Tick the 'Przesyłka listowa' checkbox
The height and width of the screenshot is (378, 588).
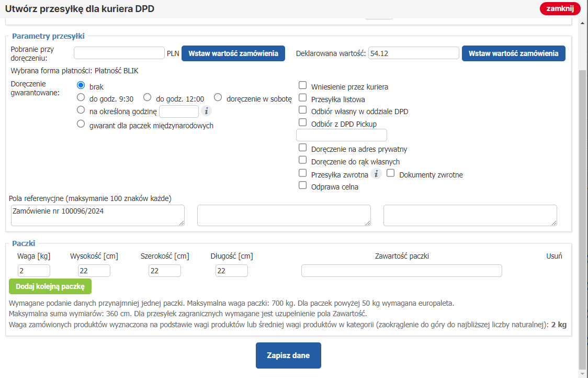point(302,97)
